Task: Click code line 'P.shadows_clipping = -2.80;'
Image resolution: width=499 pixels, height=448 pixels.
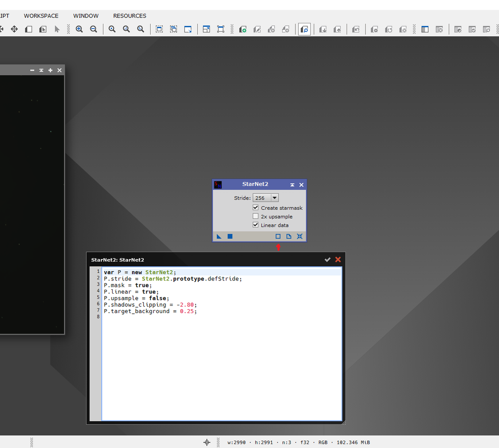Action: (x=150, y=305)
